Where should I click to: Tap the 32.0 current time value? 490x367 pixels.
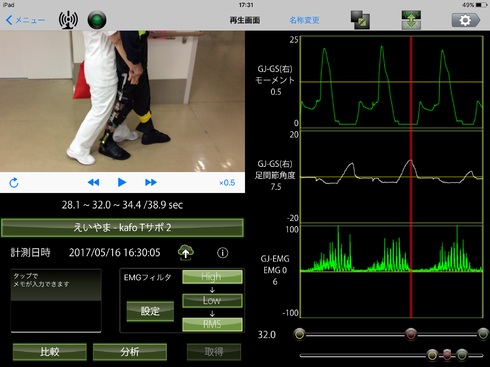tap(267, 335)
